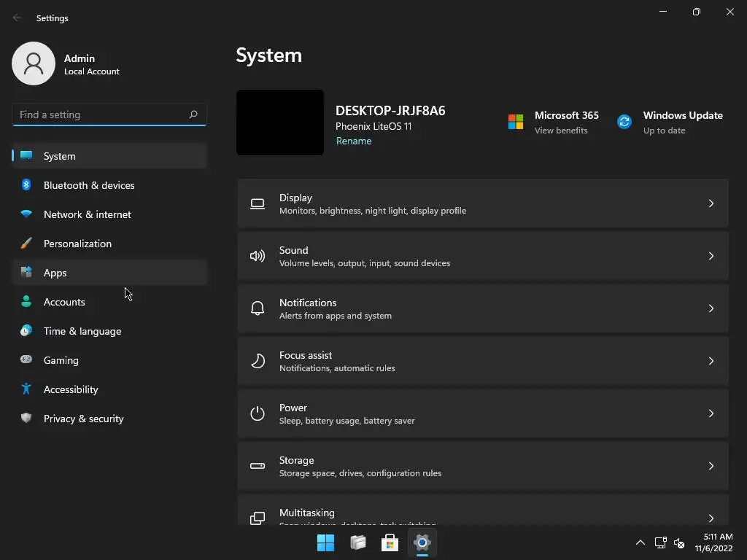Click the Personalization paintbrush icon
Screen dimensions: 747x560
pyautogui.click(x=26, y=244)
